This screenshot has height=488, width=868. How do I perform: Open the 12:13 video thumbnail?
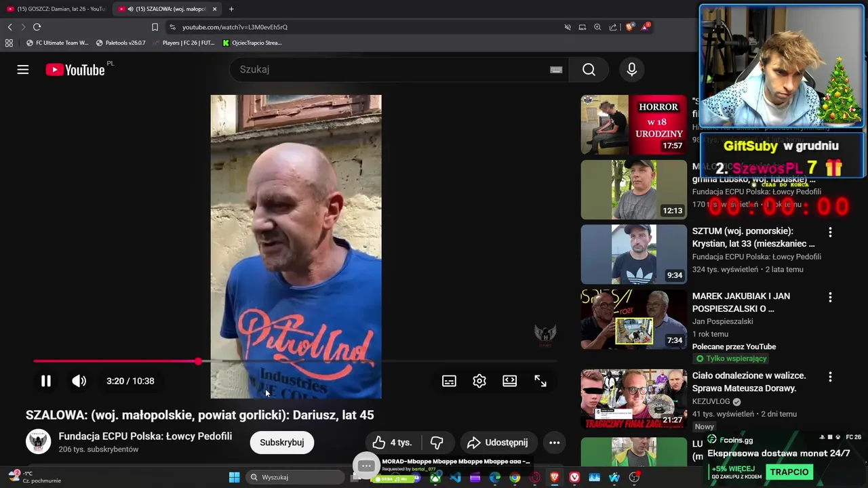633,190
